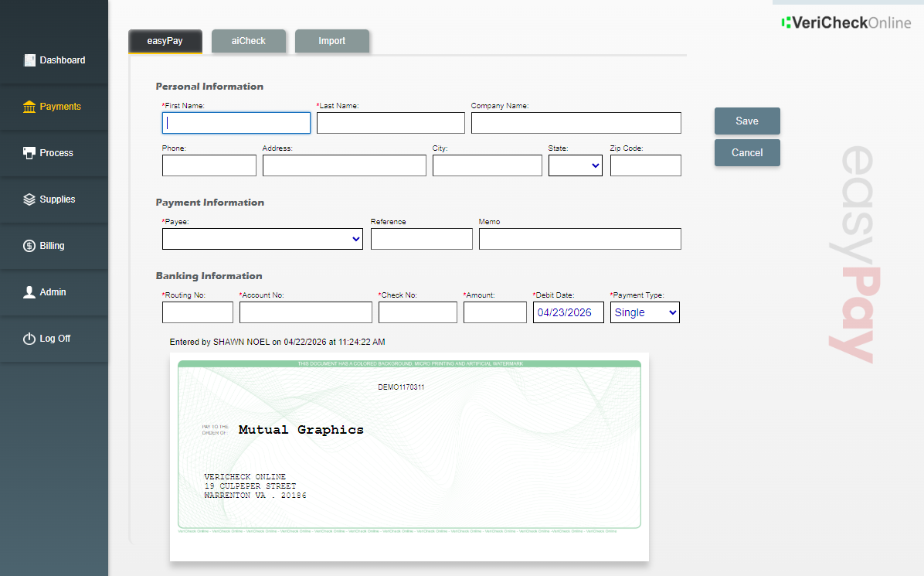Click 'DEMO1170311' on the check
The height and width of the screenshot is (576, 924).
pos(401,387)
